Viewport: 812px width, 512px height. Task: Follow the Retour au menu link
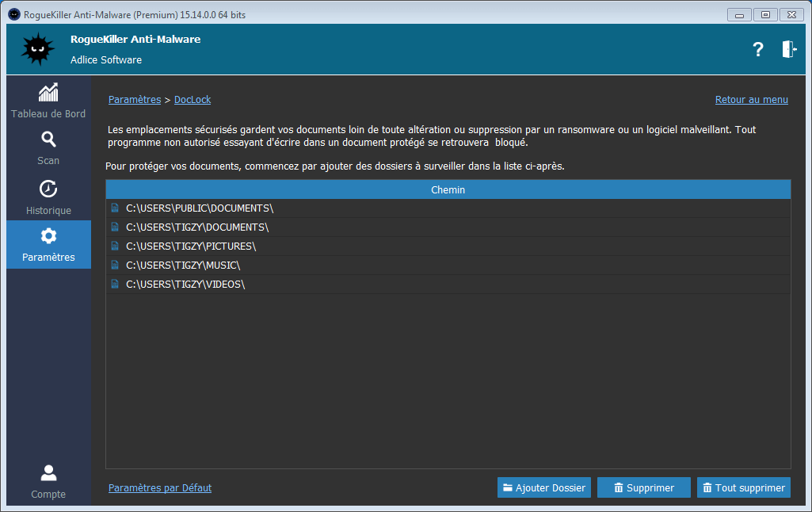(x=751, y=100)
